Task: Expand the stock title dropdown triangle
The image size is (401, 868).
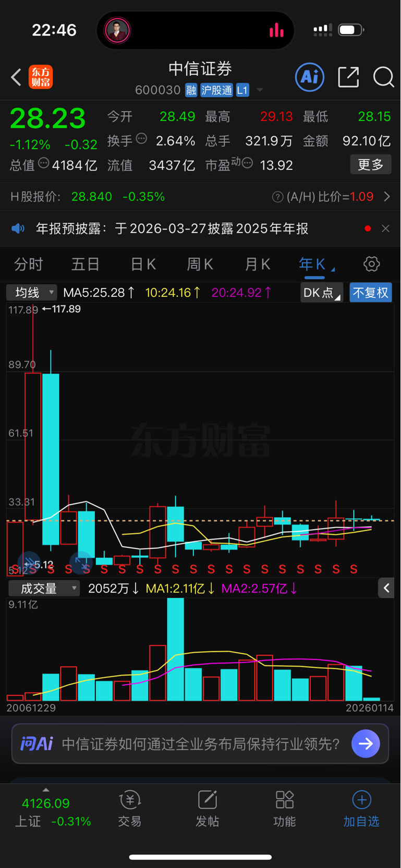Action: pos(259,91)
